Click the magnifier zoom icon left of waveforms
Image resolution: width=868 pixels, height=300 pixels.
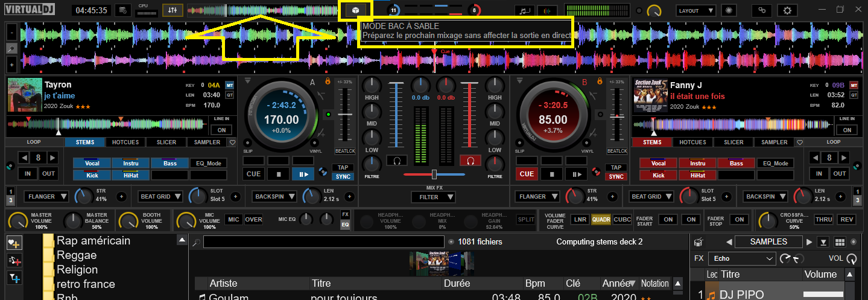[12, 48]
